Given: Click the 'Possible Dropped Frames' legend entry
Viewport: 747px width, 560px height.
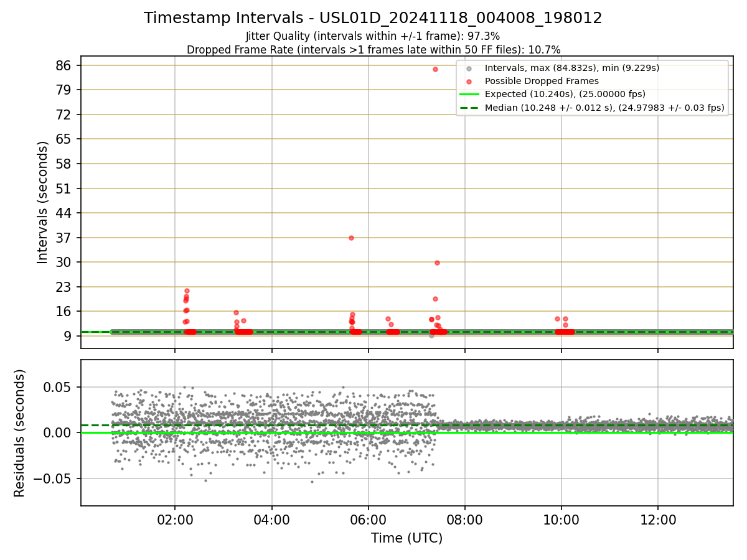Looking at the screenshot, I should pyautogui.click(x=542, y=81).
